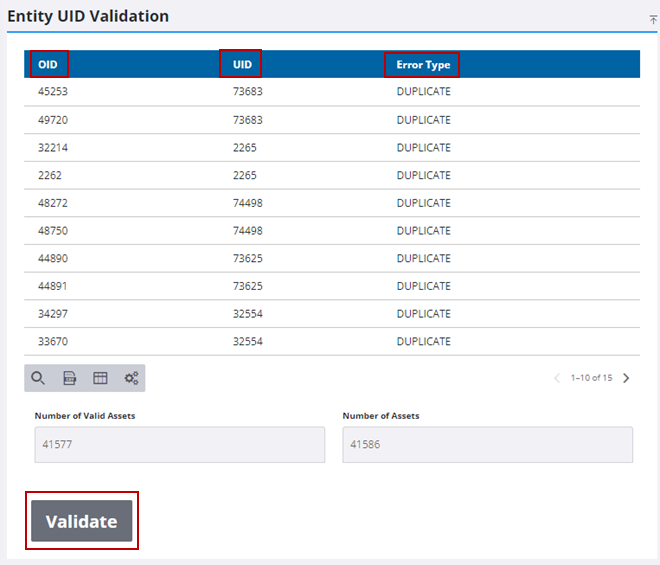Open the table search tool
The height and width of the screenshot is (565, 660).
(38, 378)
